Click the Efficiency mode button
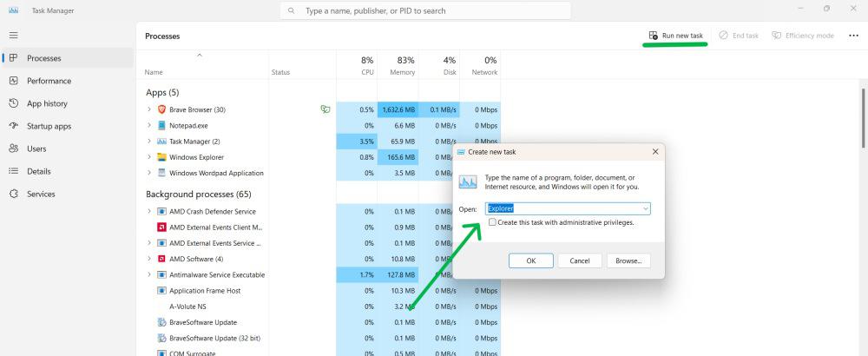 pos(803,36)
